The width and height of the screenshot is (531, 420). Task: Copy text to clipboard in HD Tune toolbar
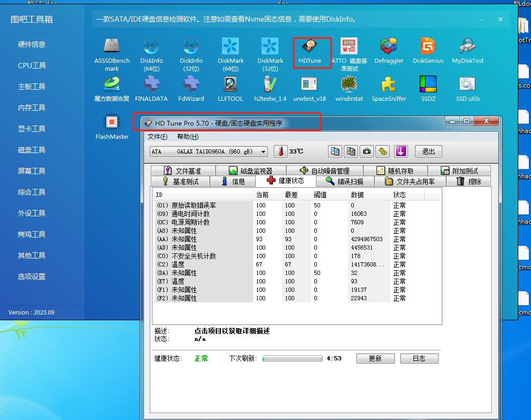click(335, 151)
